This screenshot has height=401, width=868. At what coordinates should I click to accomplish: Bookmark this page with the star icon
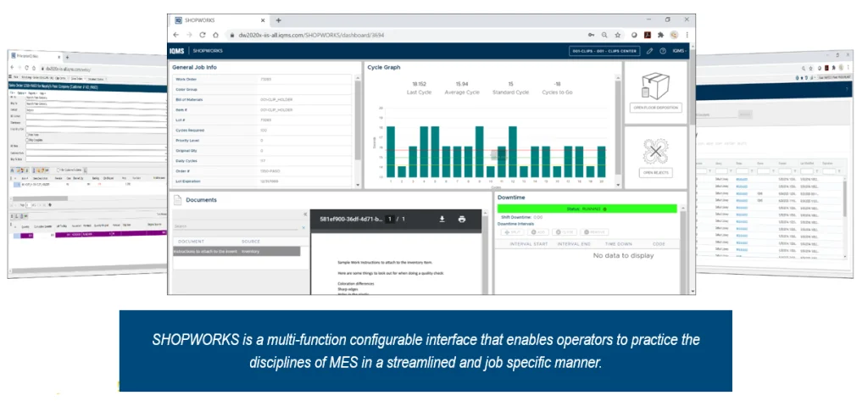[616, 35]
